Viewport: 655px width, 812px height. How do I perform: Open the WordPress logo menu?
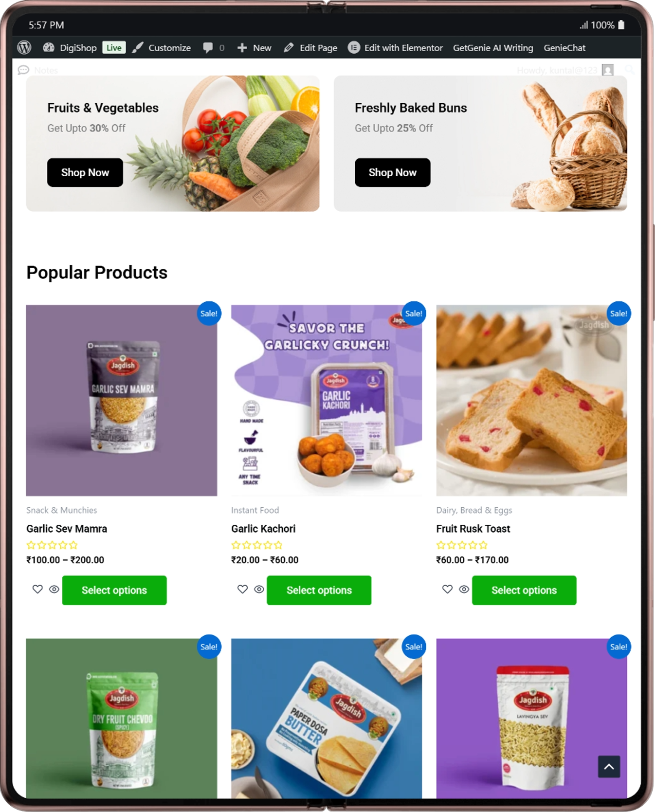tap(24, 47)
